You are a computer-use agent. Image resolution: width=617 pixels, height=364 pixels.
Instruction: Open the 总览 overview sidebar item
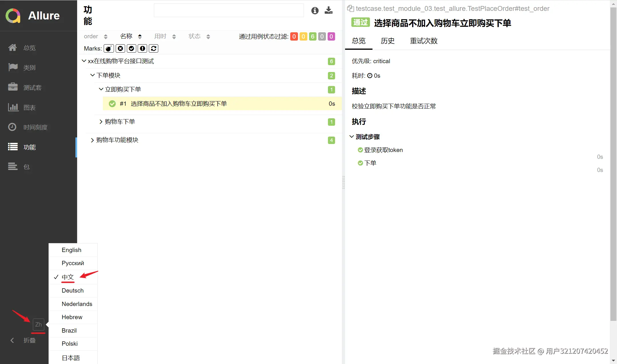(29, 48)
